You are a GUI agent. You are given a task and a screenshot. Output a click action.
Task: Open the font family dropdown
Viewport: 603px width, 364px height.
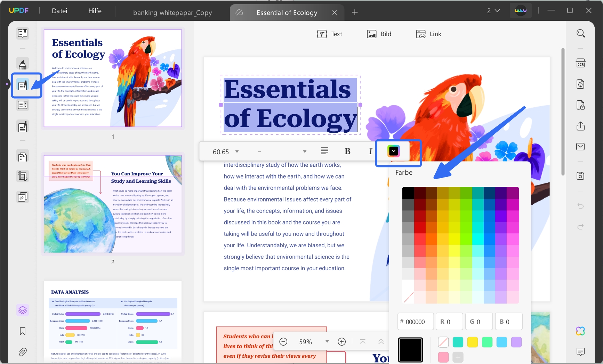pyautogui.click(x=304, y=151)
